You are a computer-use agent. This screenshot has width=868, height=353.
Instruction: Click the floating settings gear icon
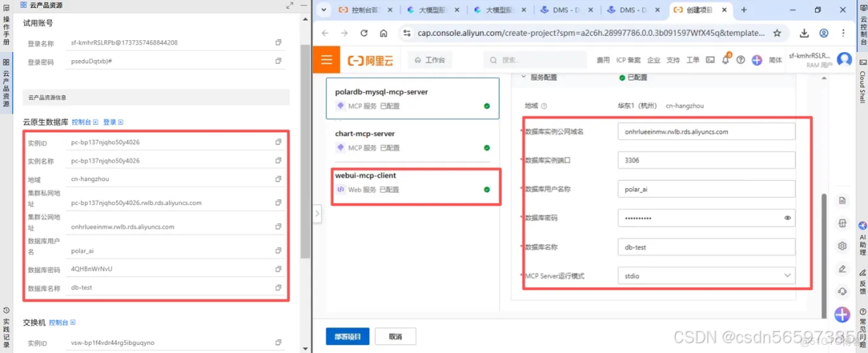(842, 245)
